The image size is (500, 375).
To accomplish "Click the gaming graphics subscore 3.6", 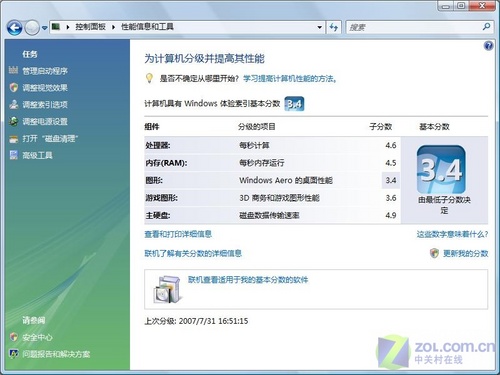I will [x=391, y=198].
